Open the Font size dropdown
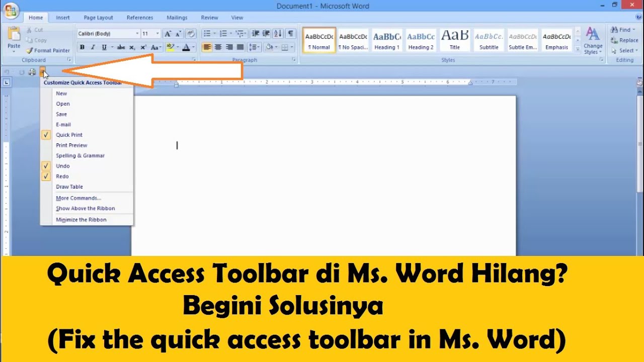 (x=157, y=34)
